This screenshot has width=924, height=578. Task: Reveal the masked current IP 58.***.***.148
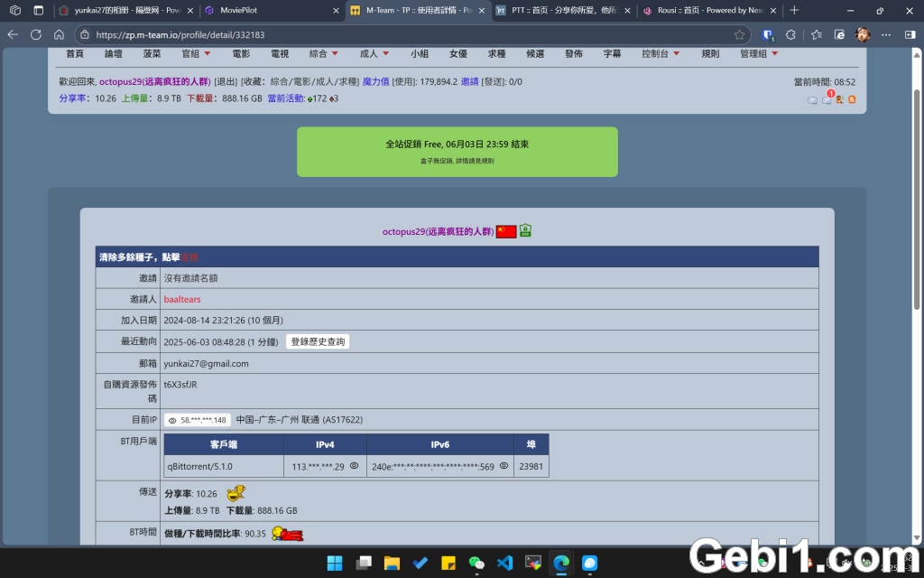(172, 421)
